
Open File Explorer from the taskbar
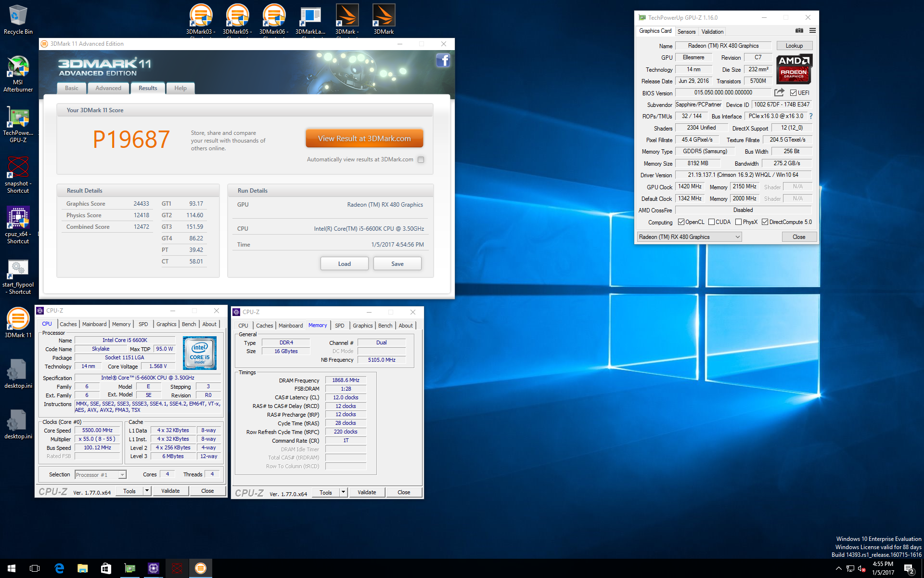tap(83, 568)
